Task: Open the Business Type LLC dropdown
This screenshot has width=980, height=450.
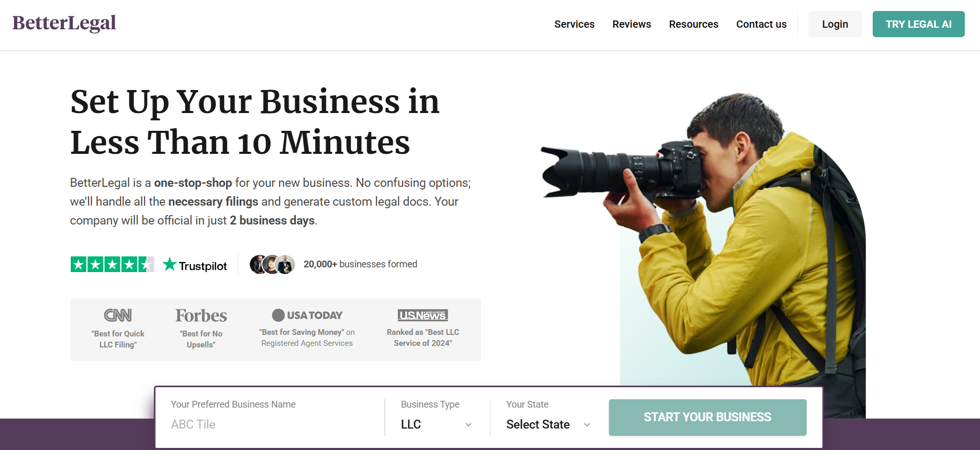Action: pos(437,424)
